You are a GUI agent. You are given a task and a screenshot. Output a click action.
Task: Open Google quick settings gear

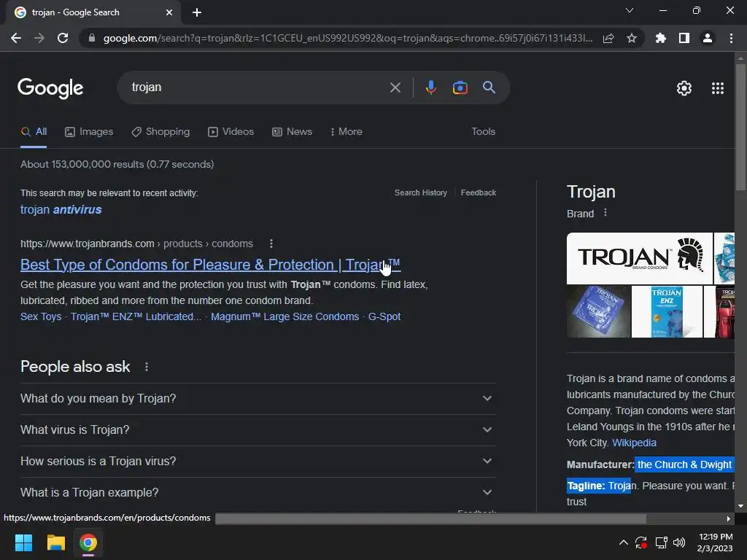684,88
